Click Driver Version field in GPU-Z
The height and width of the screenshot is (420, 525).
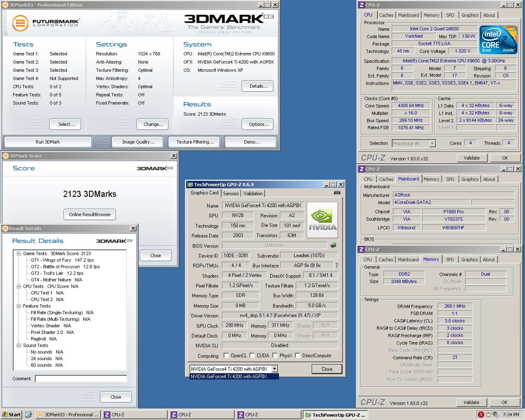click(280, 316)
